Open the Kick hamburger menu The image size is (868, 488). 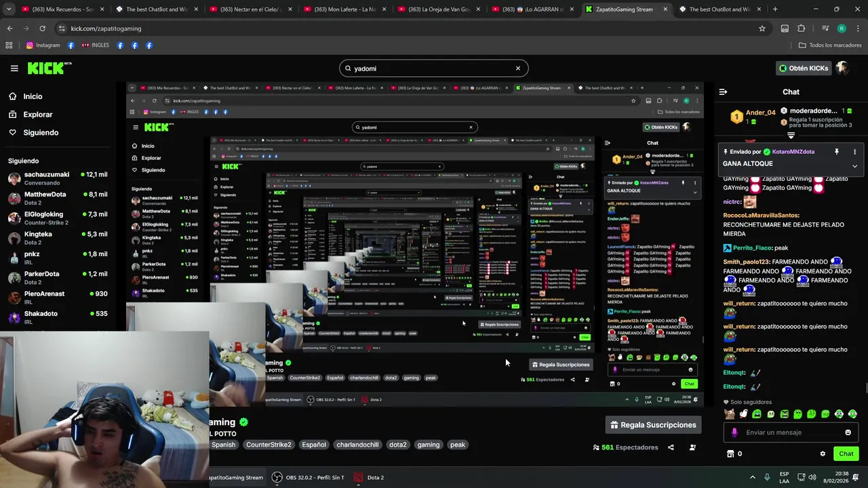(x=14, y=68)
